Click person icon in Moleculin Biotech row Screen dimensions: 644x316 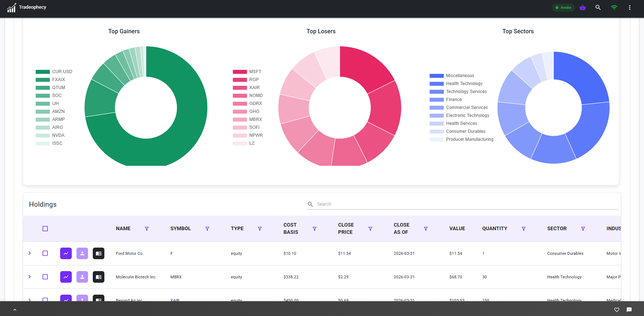[x=82, y=277]
